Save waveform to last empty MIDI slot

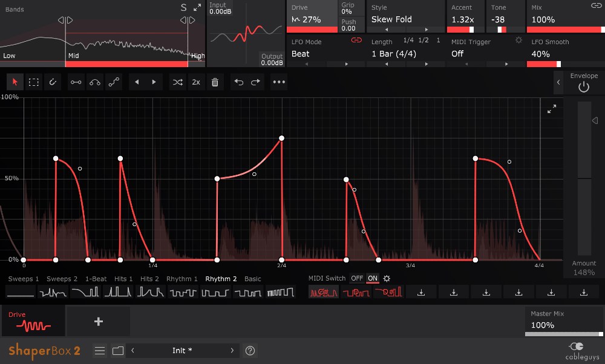coord(584,293)
